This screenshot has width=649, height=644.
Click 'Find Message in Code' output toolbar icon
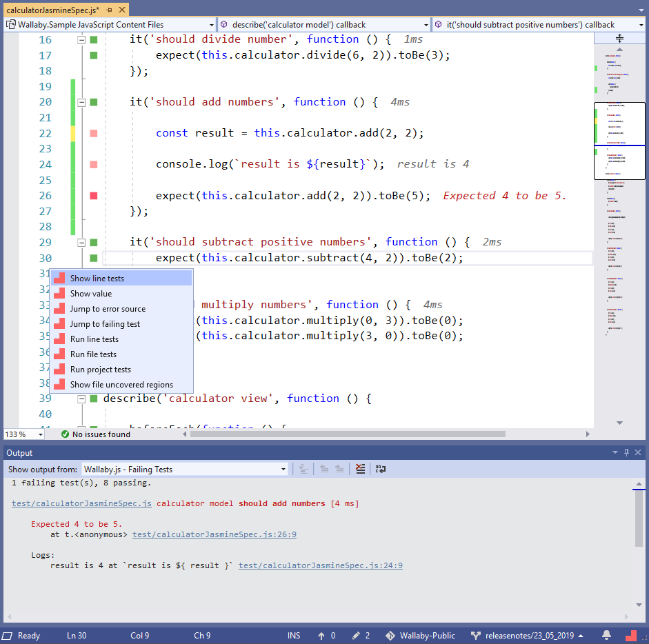pos(303,469)
